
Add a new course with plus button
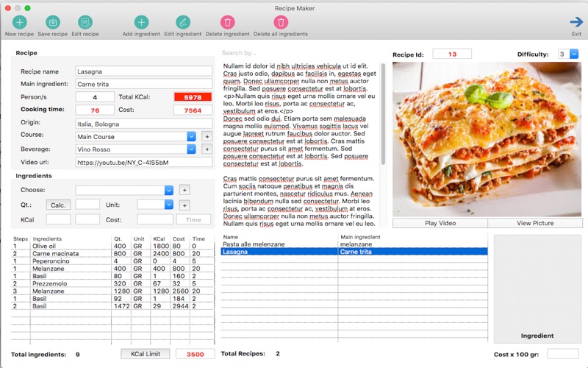click(207, 136)
